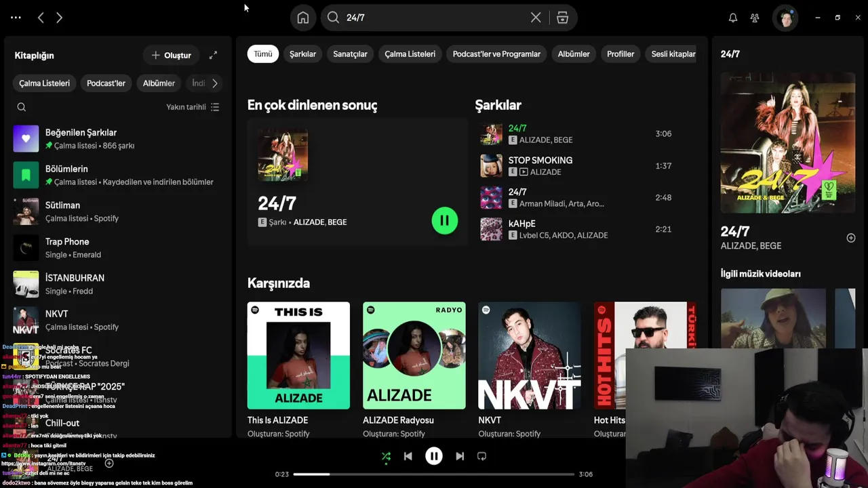The height and width of the screenshot is (488, 868).
Task: Open ALIZADE, BEGE artist link in top result
Action: (320, 222)
